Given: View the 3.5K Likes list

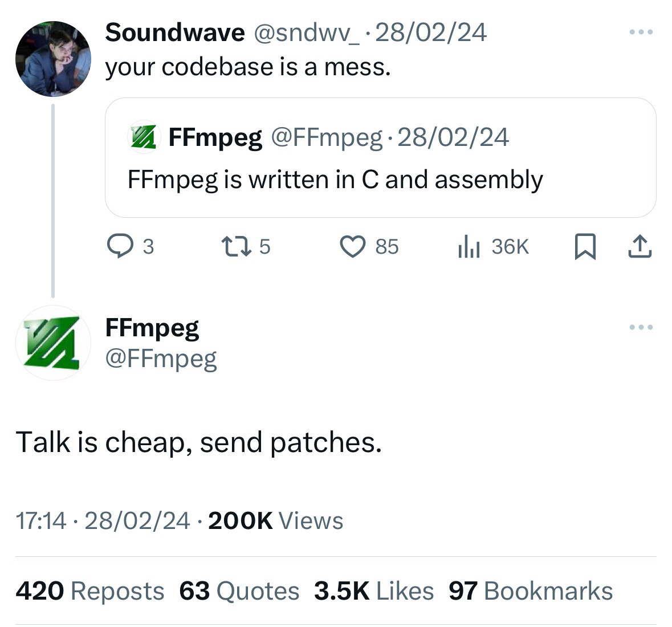Looking at the screenshot, I should 374,591.
